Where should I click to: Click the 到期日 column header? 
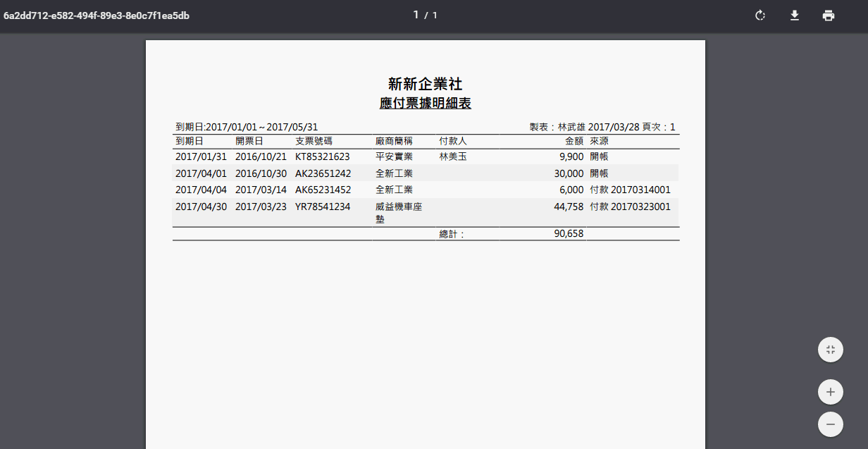[x=190, y=141]
